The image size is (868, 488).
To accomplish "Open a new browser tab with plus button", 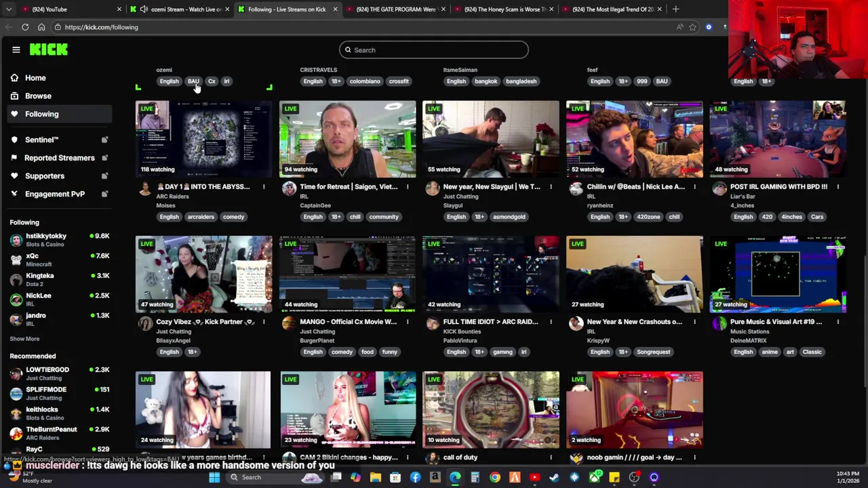I will tap(675, 9).
